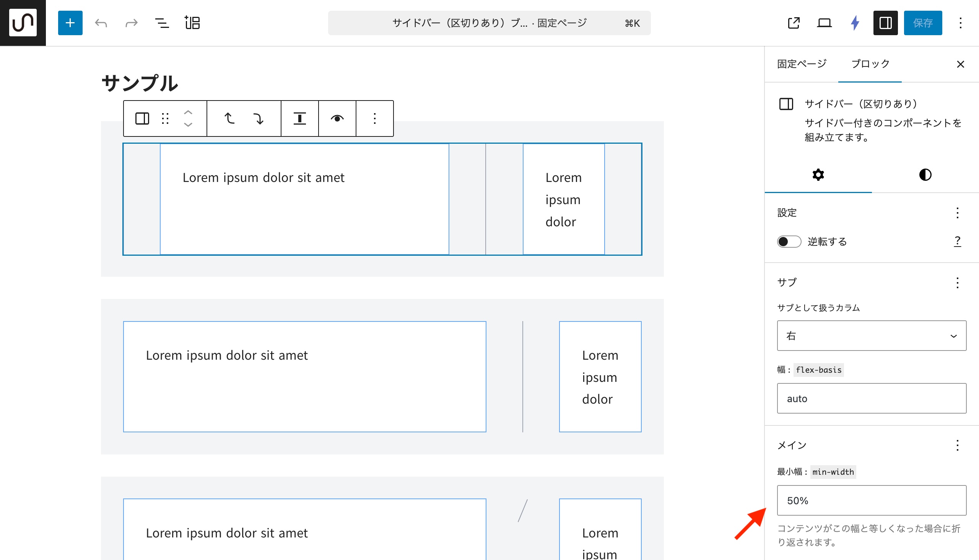Click the blue block inserter plus button
Image resolution: width=979 pixels, height=560 pixels.
70,23
